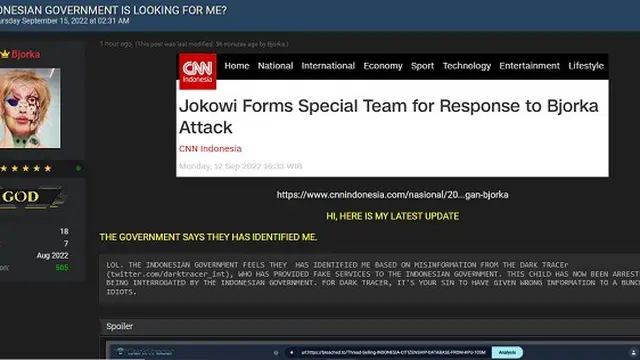Click the '1 hour ago' post timestamp
Viewport: 640px width, 360px height.
click(x=116, y=44)
